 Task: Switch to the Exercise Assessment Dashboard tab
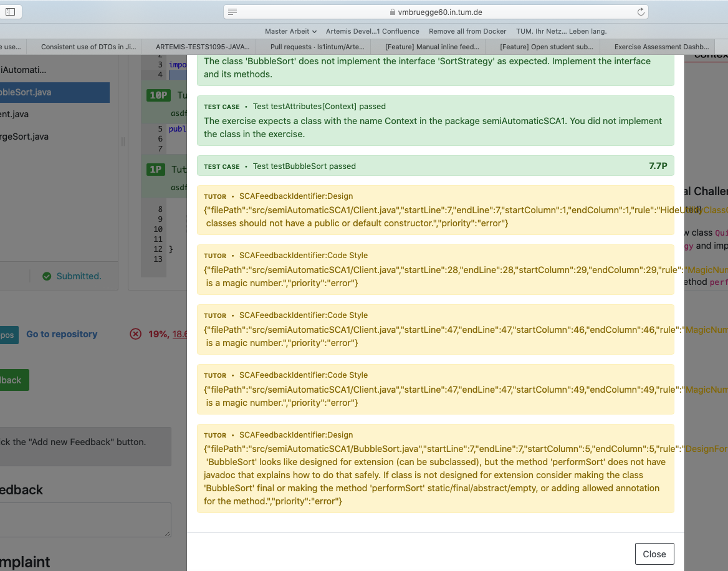coord(661,46)
